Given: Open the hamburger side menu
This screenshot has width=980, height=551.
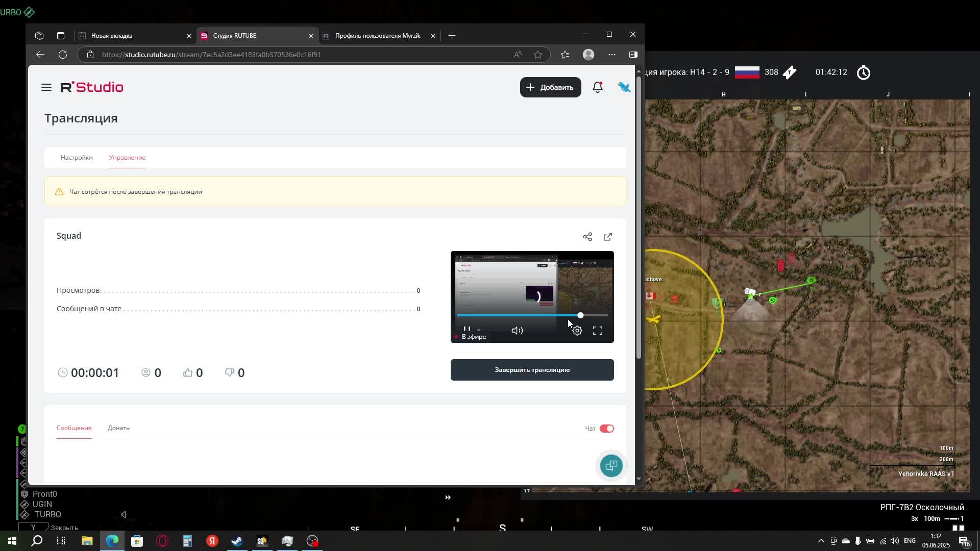Looking at the screenshot, I should coord(46,87).
